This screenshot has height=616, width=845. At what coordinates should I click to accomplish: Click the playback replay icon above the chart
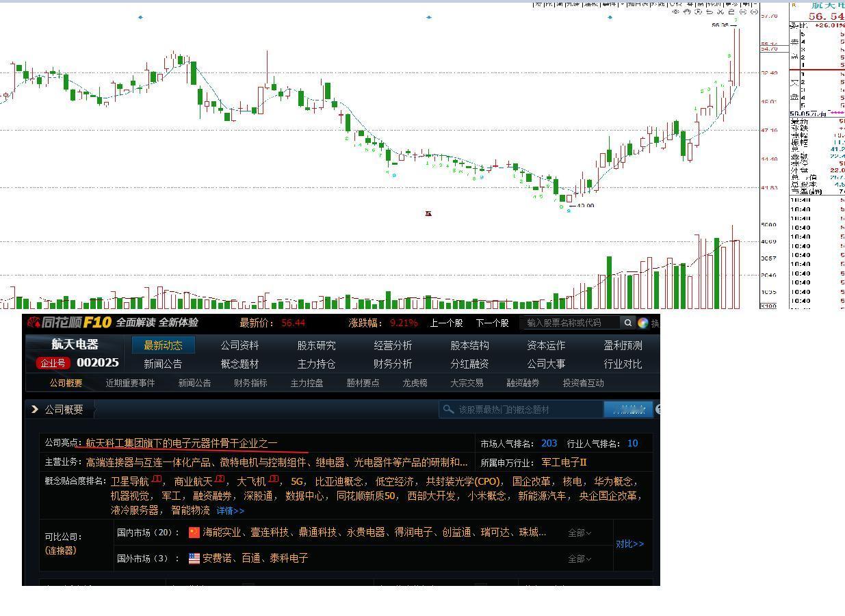(698, 12)
